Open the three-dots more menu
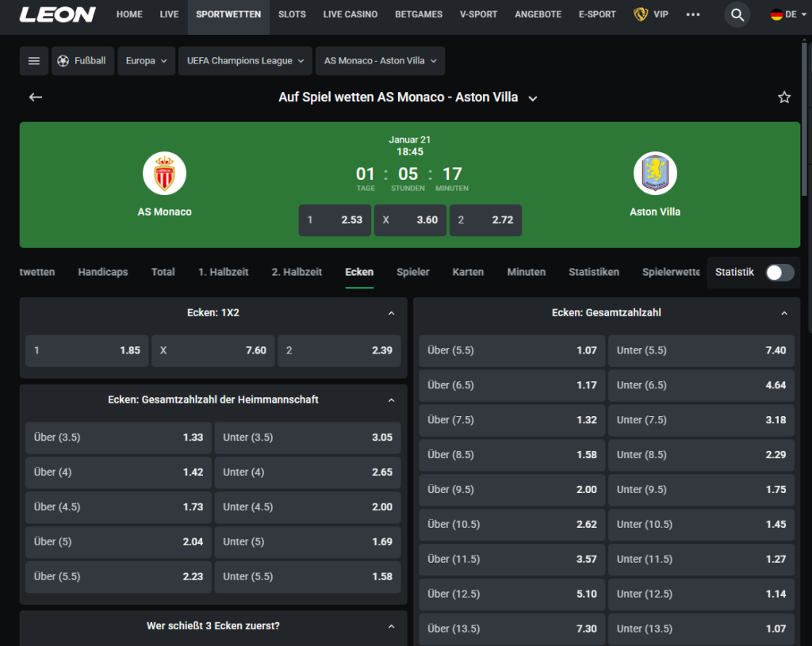The image size is (812, 646). tap(693, 14)
